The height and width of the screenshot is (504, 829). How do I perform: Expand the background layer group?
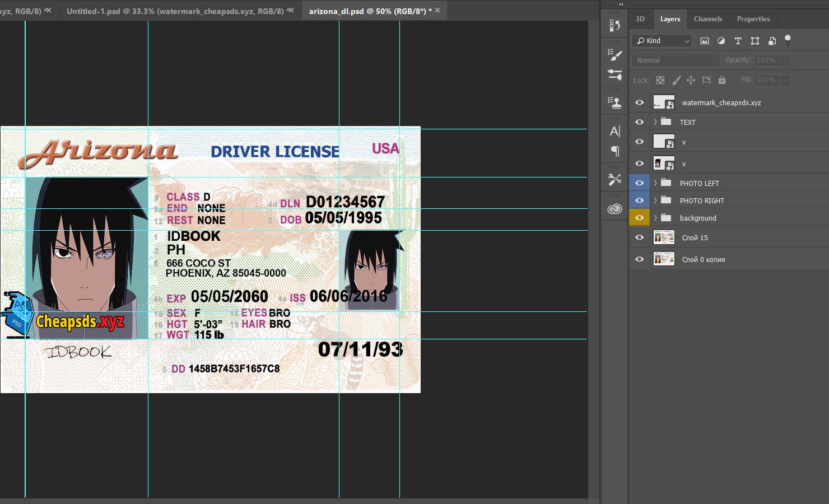655,218
